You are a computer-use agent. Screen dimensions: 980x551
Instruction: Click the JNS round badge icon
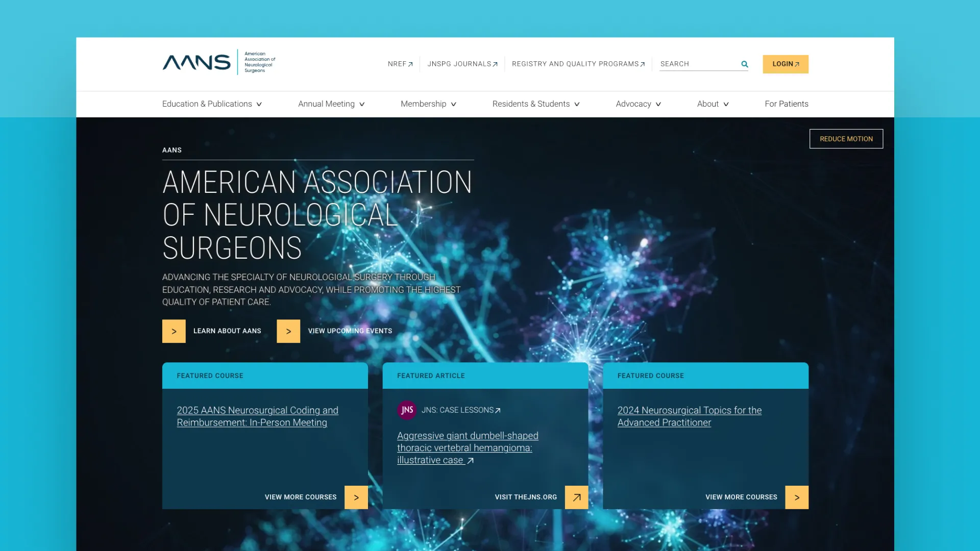pos(407,410)
